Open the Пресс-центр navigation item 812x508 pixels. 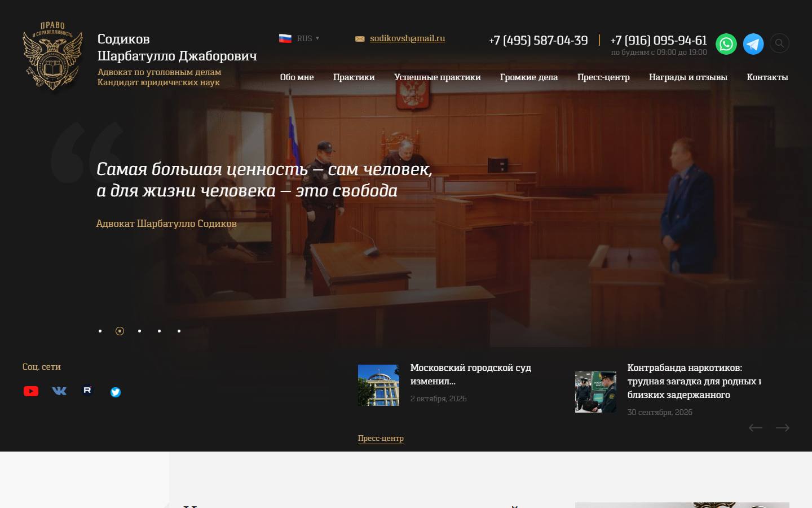click(603, 77)
